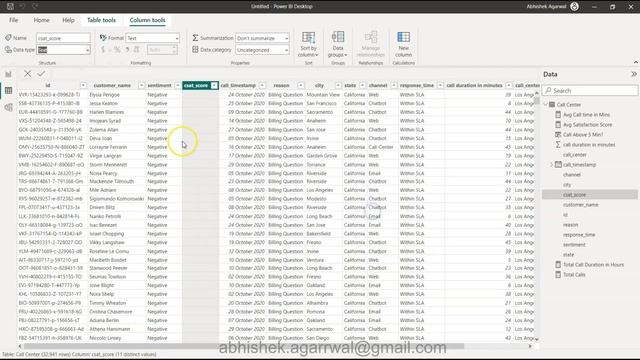This screenshot has height=360, width=640.
Task: Click the Data pane Search box
Action: (590, 91)
